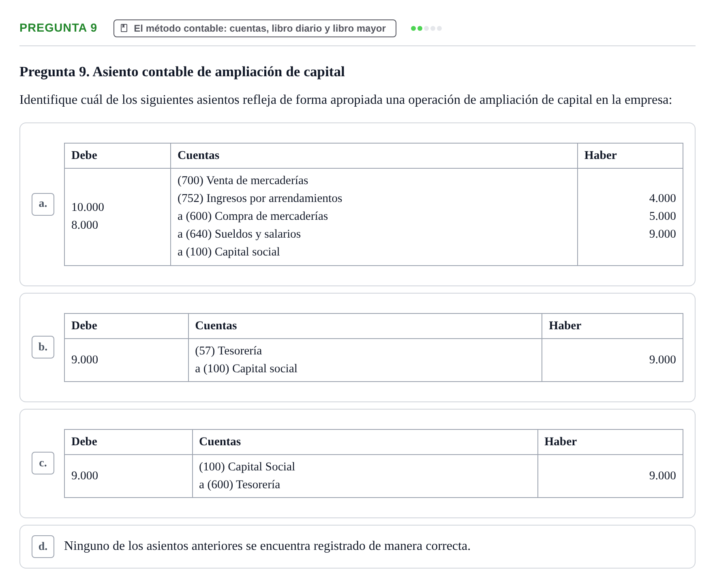This screenshot has width=715, height=588.
Task: Select answer option d.
Action: pos(43,547)
